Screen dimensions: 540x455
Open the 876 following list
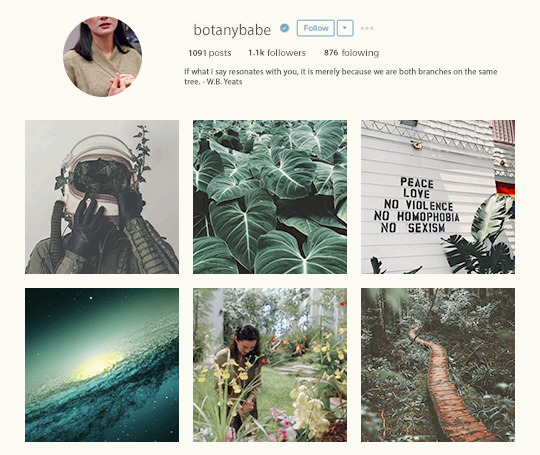coord(351,53)
